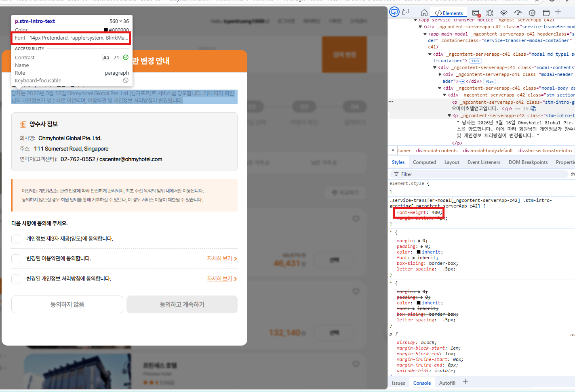575x392 pixels.
Task: Open the Event Listeners tab
Action: (484, 162)
